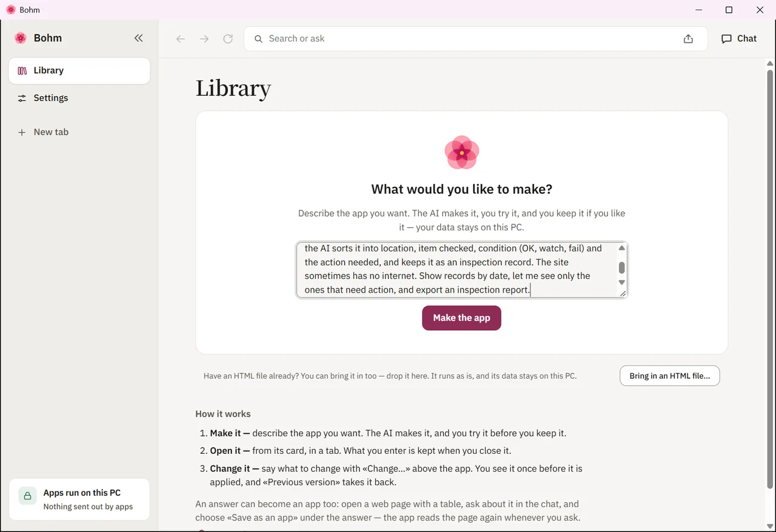Click the How it works heading
776x532 pixels.
223,414
